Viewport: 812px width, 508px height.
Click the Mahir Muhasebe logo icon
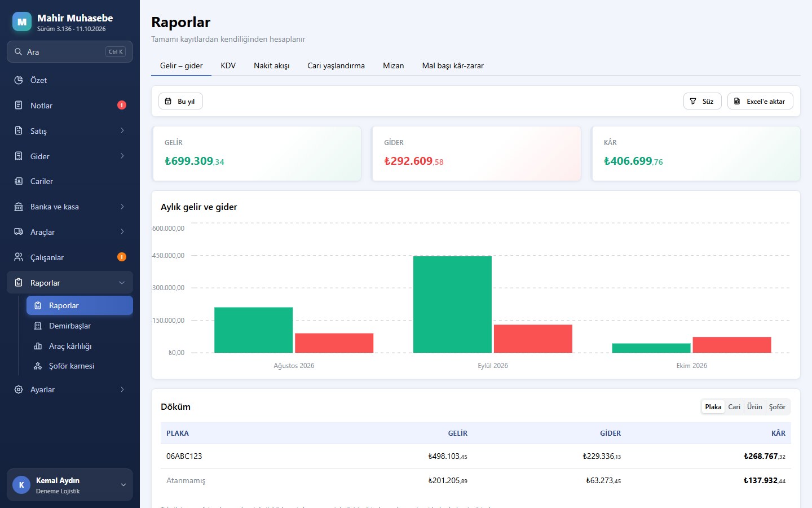click(22, 22)
